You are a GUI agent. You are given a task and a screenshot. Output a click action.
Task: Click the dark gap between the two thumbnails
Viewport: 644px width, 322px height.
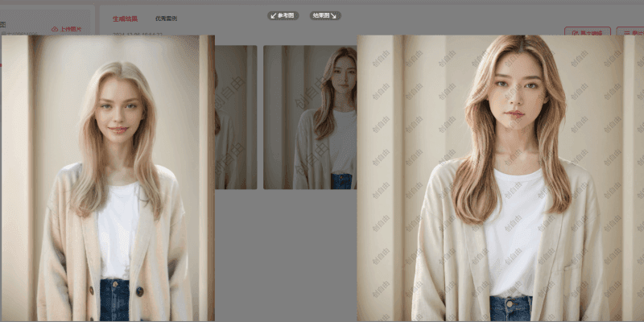pos(260,117)
